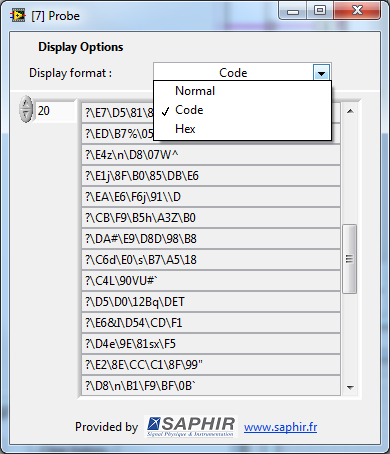Select Hex display format

click(185, 129)
